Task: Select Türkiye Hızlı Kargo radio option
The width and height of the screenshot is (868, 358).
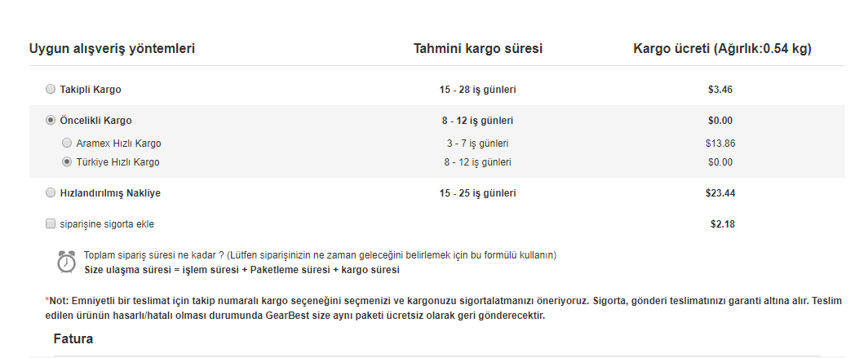Action: (68, 161)
